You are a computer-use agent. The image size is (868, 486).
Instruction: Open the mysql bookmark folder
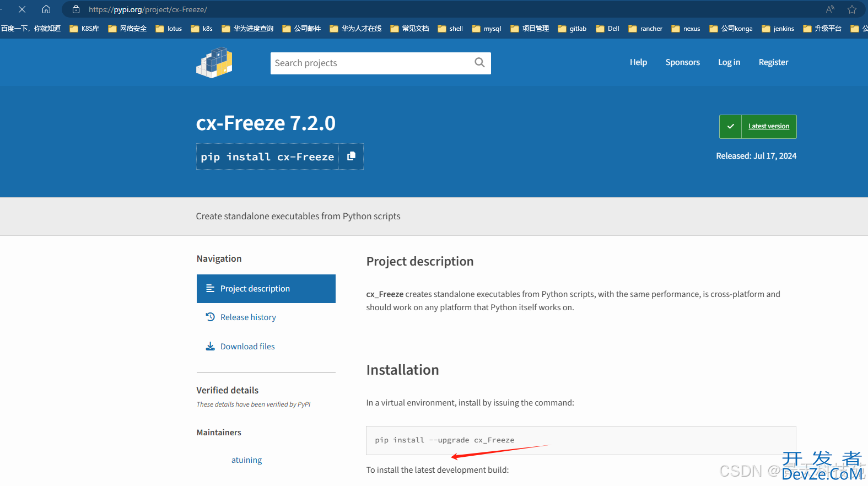(487, 29)
